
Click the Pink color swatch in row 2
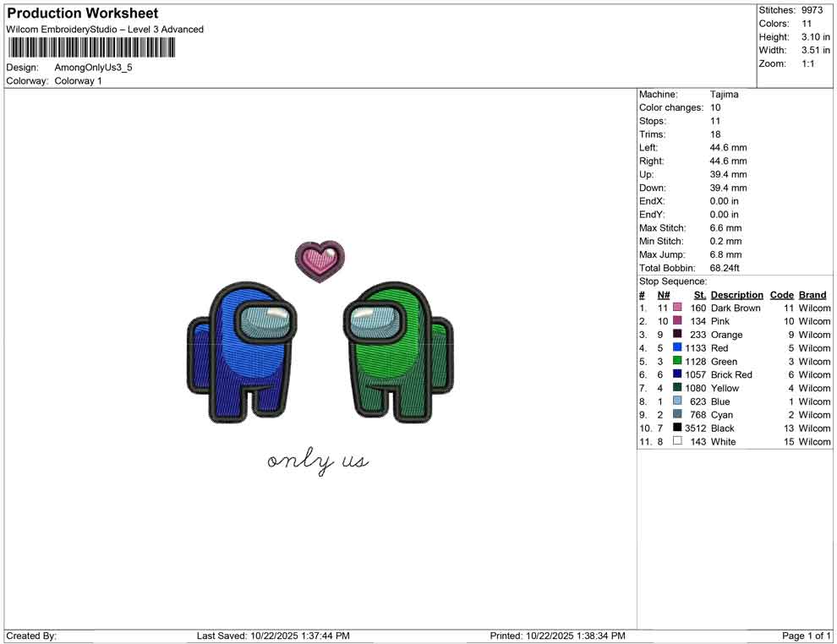click(677, 320)
